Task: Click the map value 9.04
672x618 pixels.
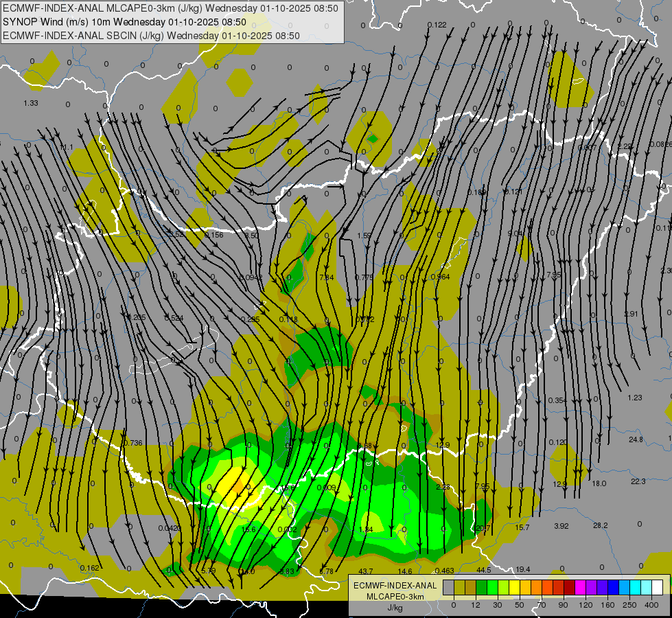Action: pyautogui.click(x=515, y=233)
